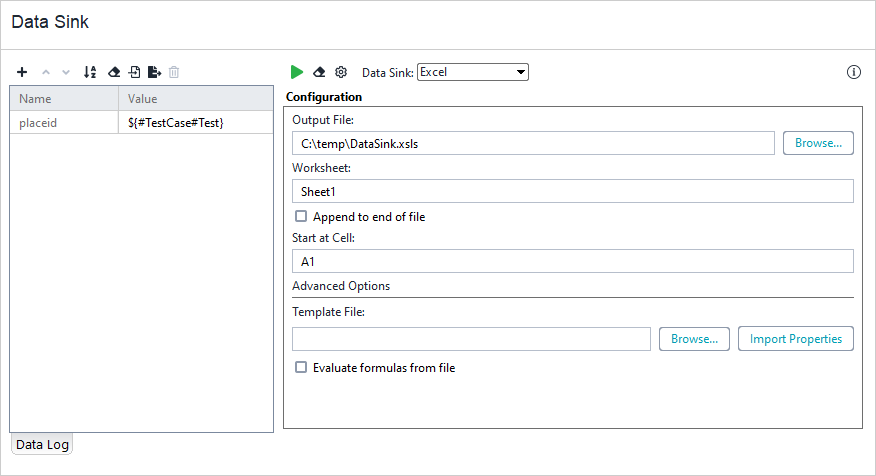This screenshot has height=476, width=876.
Task: Clear data sink using eraser beside play button
Action: pos(319,72)
